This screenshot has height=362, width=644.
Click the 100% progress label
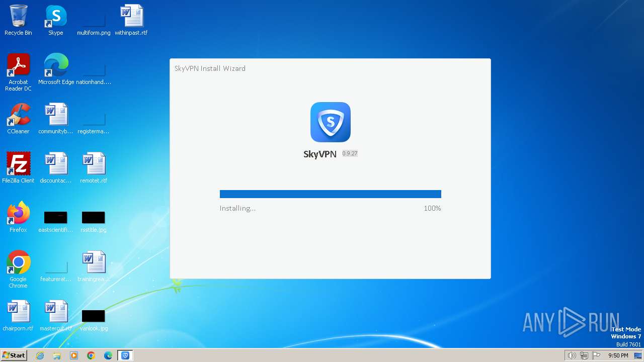click(432, 208)
